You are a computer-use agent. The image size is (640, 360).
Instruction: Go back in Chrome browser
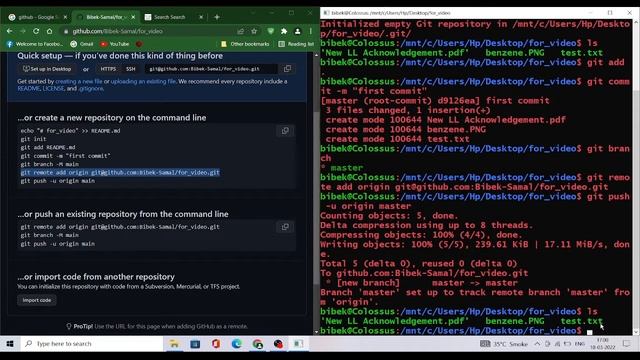point(9,31)
